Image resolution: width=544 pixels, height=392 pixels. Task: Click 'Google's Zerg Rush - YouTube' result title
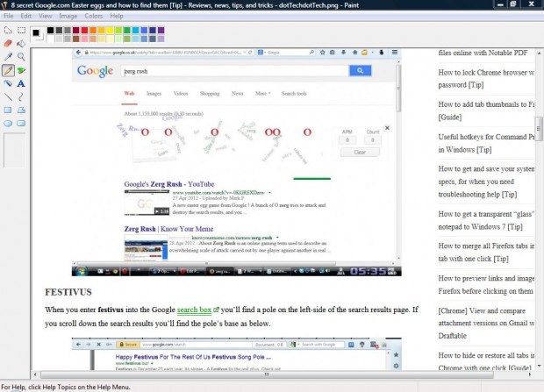click(x=169, y=184)
